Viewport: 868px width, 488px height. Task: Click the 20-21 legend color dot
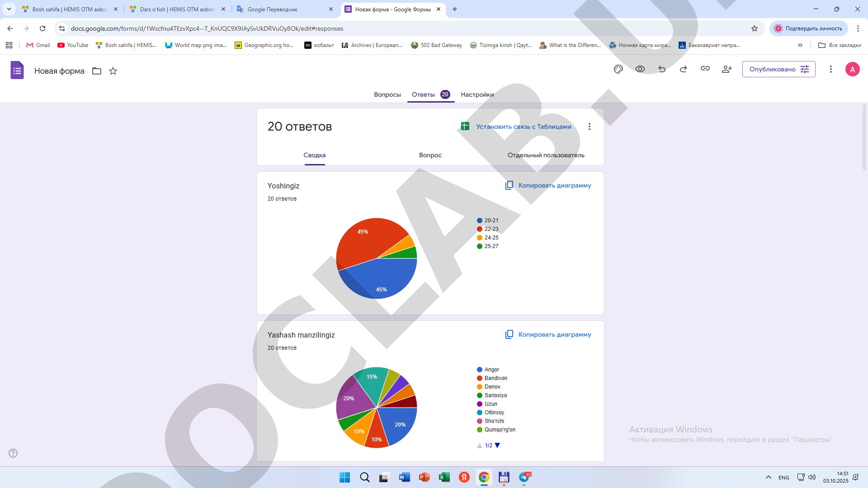click(480, 221)
